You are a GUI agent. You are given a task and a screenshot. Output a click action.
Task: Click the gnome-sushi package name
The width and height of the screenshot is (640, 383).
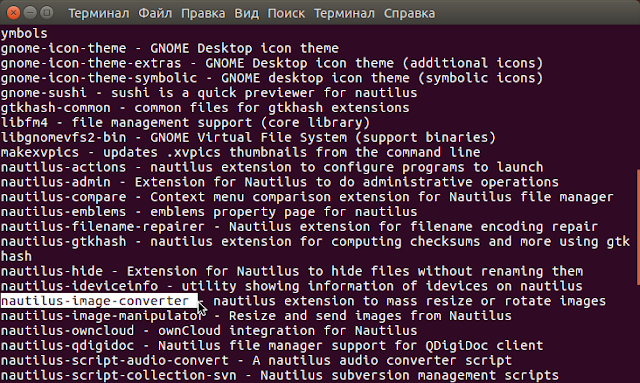point(44,93)
